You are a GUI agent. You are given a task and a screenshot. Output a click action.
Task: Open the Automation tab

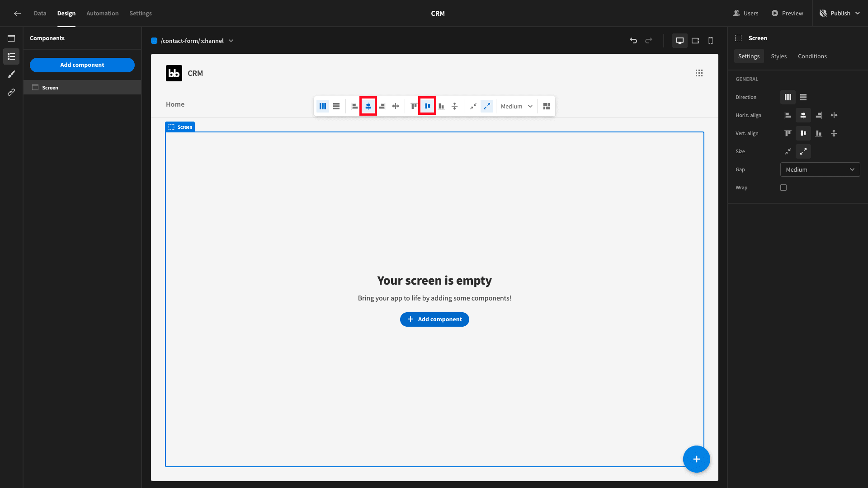pyautogui.click(x=103, y=14)
